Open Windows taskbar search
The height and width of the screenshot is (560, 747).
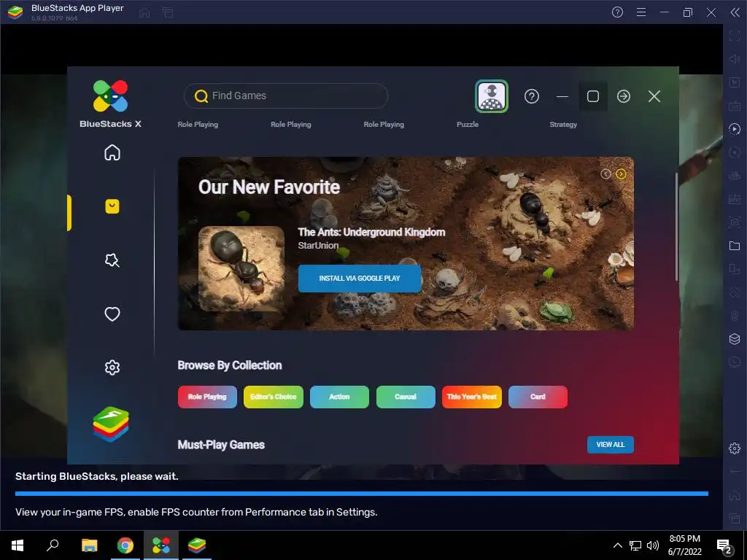pos(53,545)
